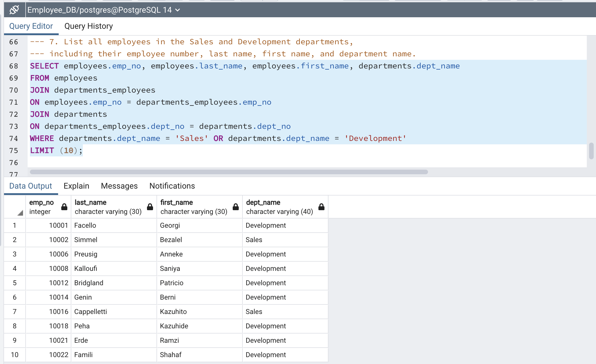This screenshot has height=364, width=596.
Task: Click line number 68 in the editor
Action: click(x=13, y=66)
